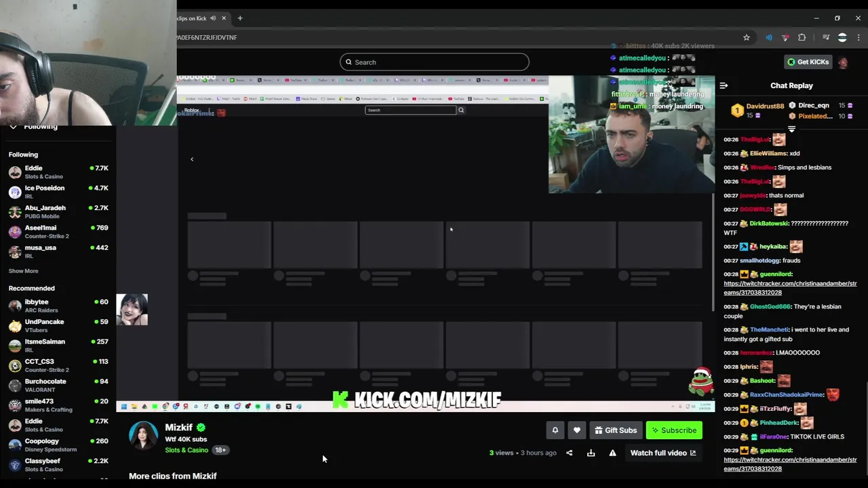The height and width of the screenshot is (488, 868).
Task: Open the browser extensions puzzle icon
Action: pos(802,37)
